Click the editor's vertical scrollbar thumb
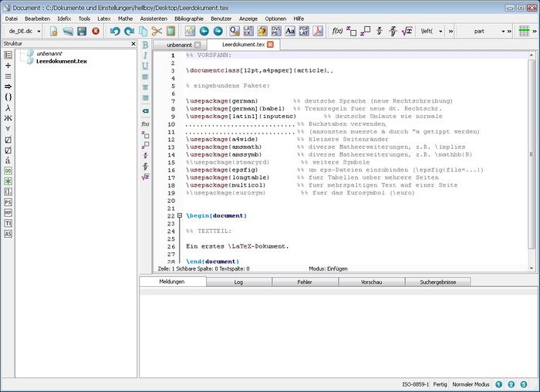This screenshot has height=392, width=540. (x=531, y=154)
